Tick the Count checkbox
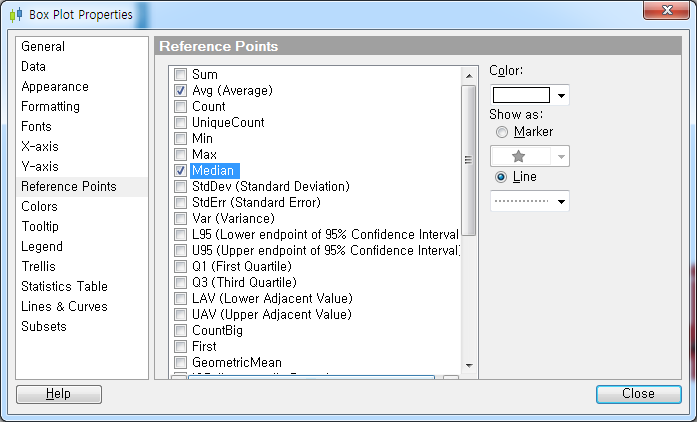 (180, 106)
